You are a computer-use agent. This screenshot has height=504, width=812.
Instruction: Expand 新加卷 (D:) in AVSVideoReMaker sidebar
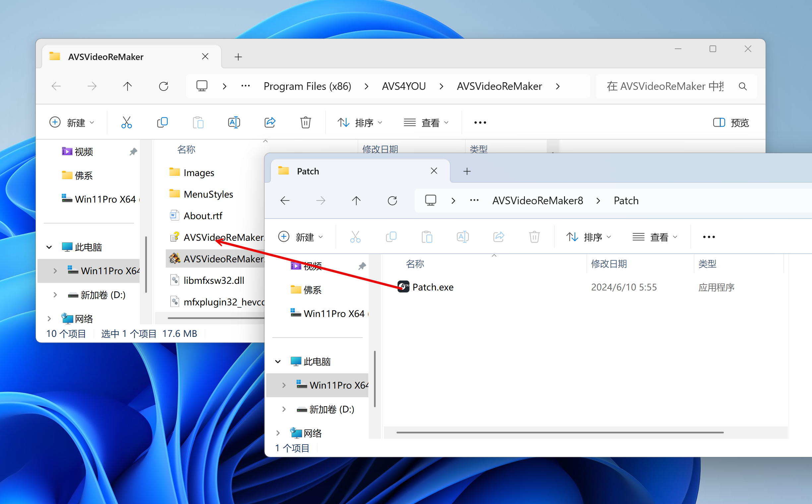55,295
